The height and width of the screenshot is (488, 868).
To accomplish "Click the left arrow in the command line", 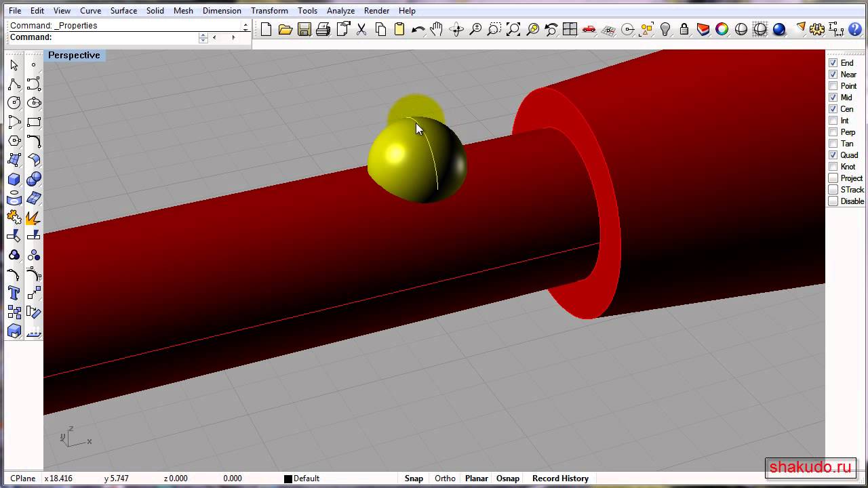I will coord(215,38).
